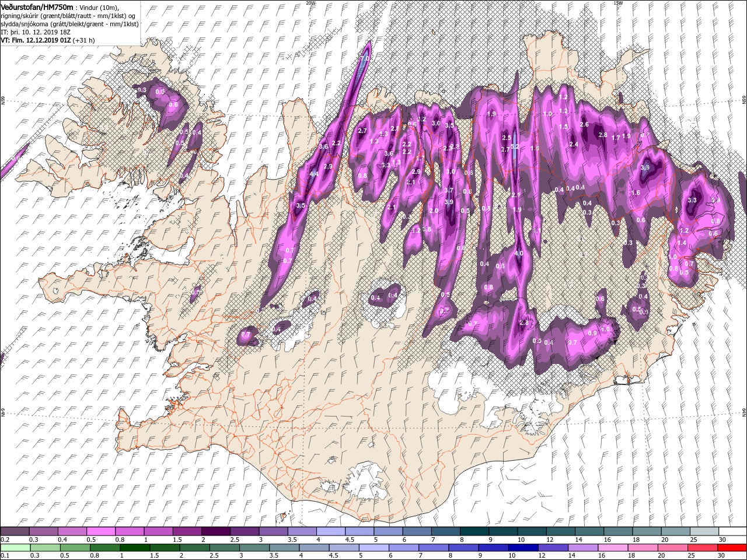The width and height of the screenshot is (747, 560).
Task: Click the 3.9 snowfall value on the map
Action: coord(449,202)
